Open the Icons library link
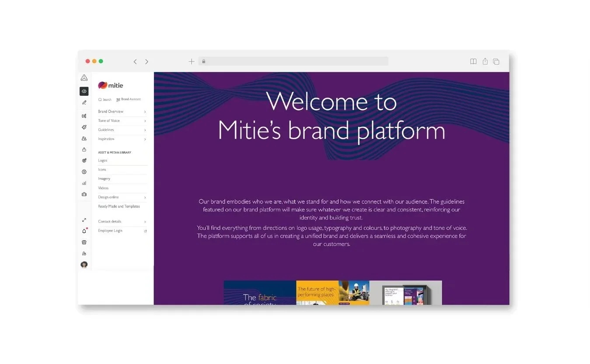590x364 pixels. tap(102, 170)
